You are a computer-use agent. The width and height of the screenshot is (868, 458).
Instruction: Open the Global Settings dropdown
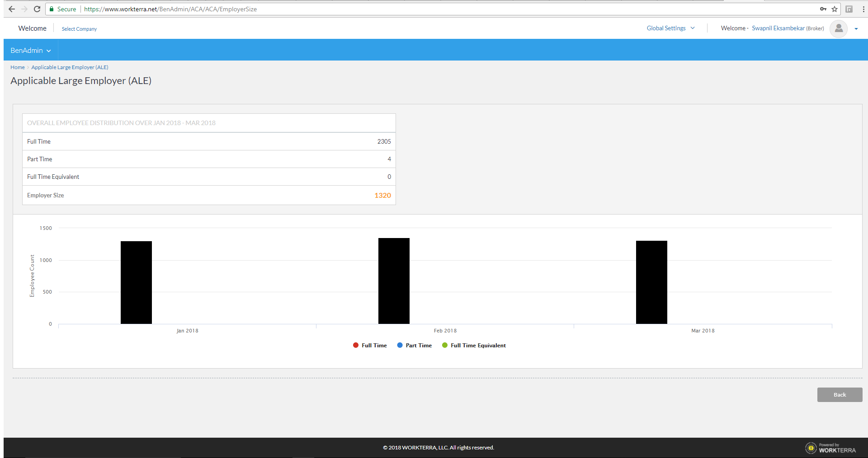(670, 28)
